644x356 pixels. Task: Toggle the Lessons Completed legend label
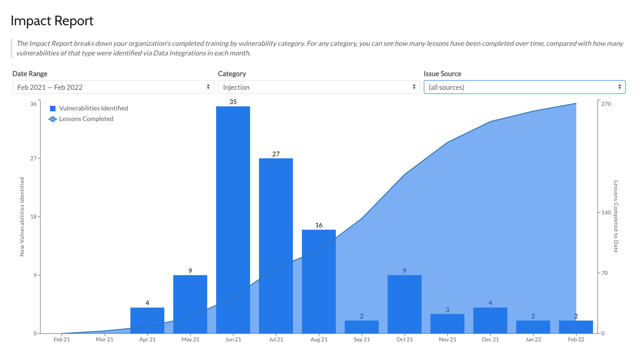[x=86, y=119]
